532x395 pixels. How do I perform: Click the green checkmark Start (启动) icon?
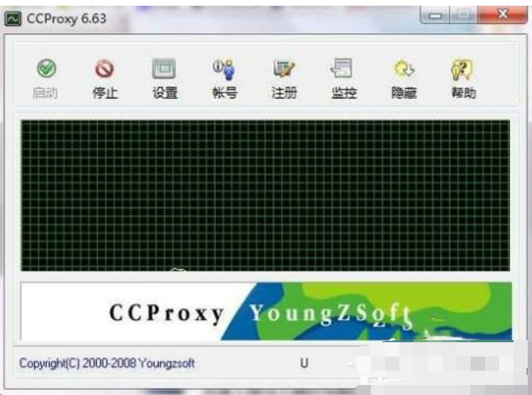[x=46, y=70]
